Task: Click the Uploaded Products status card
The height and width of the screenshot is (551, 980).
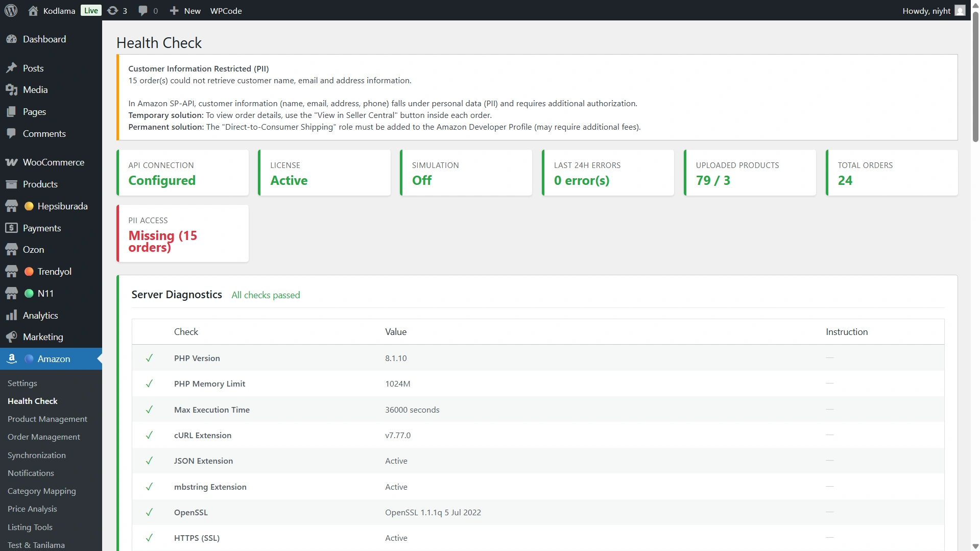Action: [750, 173]
